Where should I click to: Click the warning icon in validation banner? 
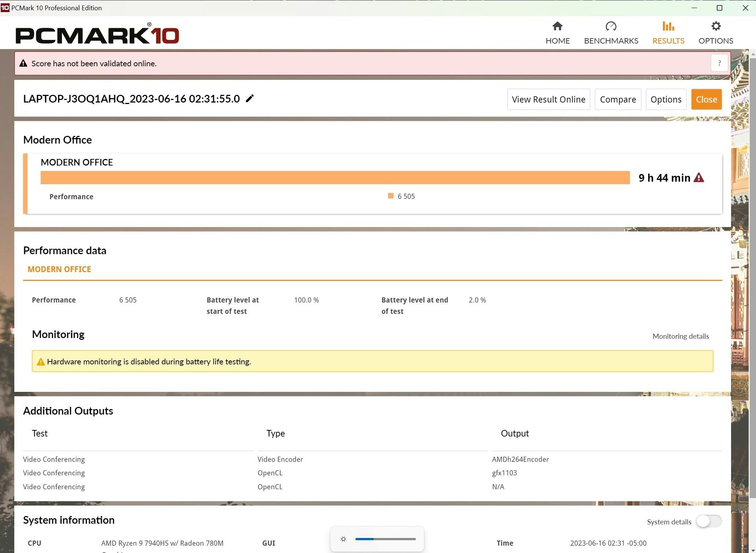(23, 63)
